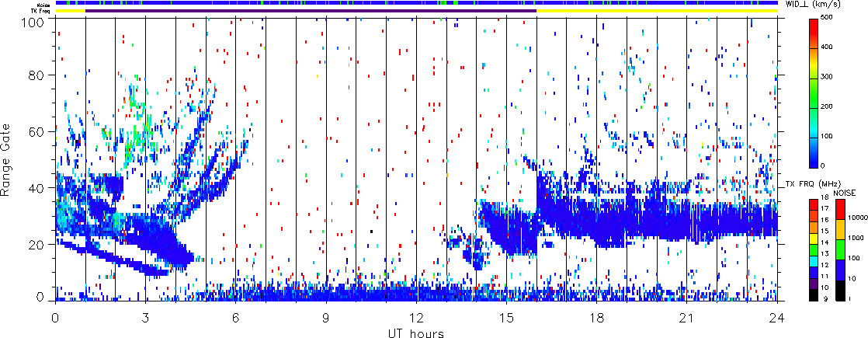
Task: Click the x-axis tick label '21'
Action: [x=687, y=318]
